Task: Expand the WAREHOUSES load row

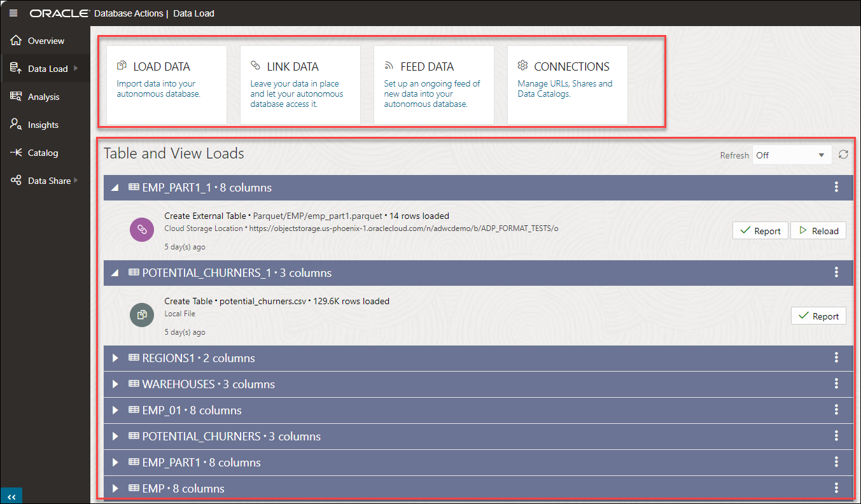Action: click(115, 384)
